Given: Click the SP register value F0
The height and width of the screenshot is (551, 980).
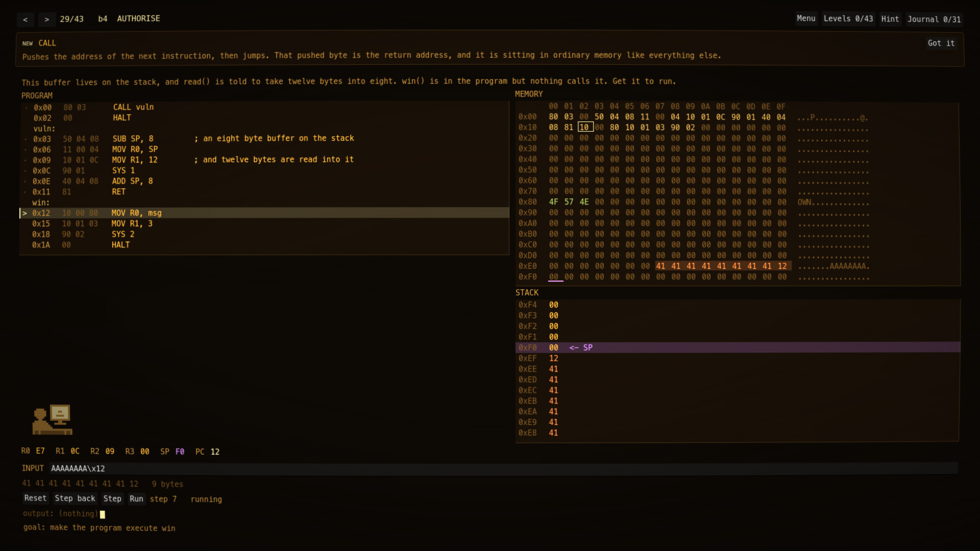Looking at the screenshot, I should (180, 452).
